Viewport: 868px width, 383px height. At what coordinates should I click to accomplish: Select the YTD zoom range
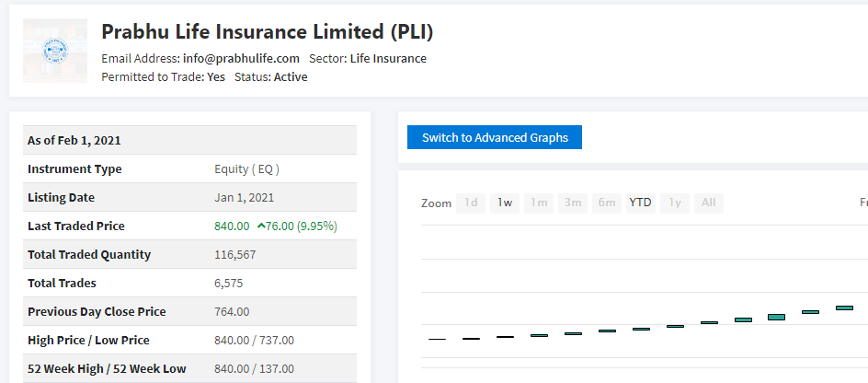[x=641, y=203]
